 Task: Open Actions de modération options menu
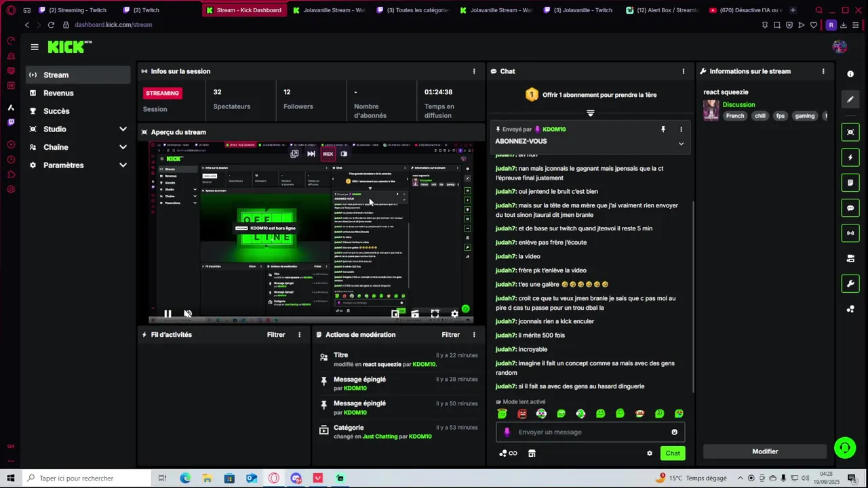pos(474,335)
